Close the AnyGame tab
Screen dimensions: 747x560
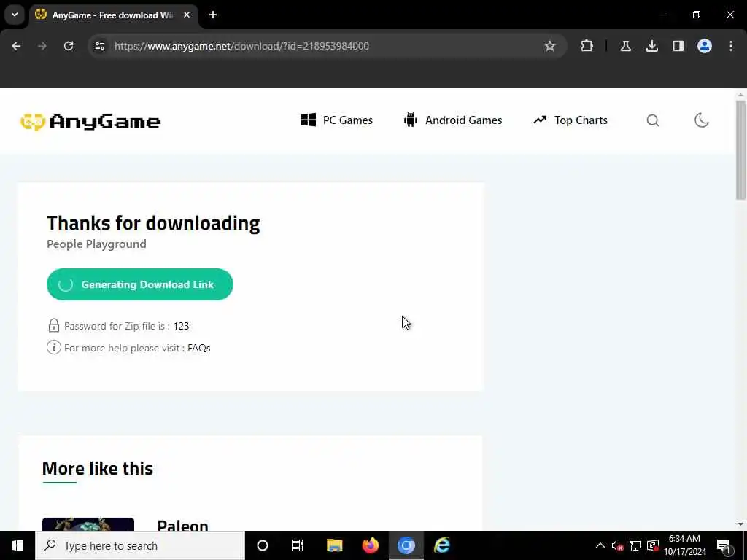point(187,15)
